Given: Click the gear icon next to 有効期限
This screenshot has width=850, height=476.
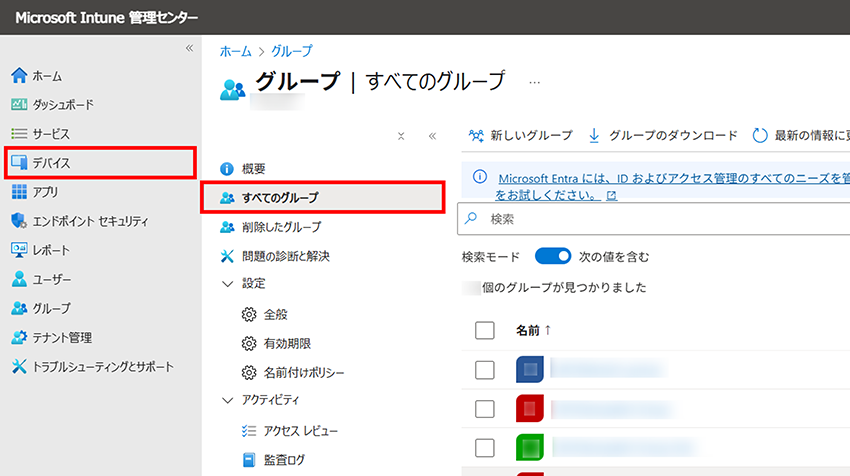Looking at the screenshot, I should [x=249, y=344].
